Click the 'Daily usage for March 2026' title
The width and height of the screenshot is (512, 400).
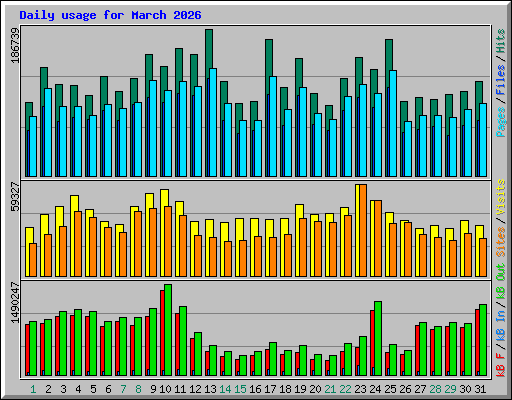pyautogui.click(x=110, y=15)
